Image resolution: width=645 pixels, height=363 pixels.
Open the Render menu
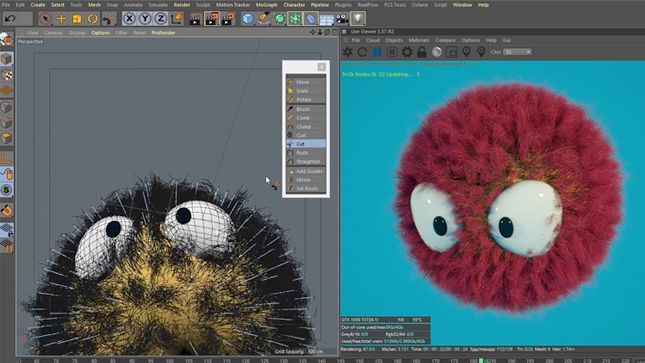[182, 5]
